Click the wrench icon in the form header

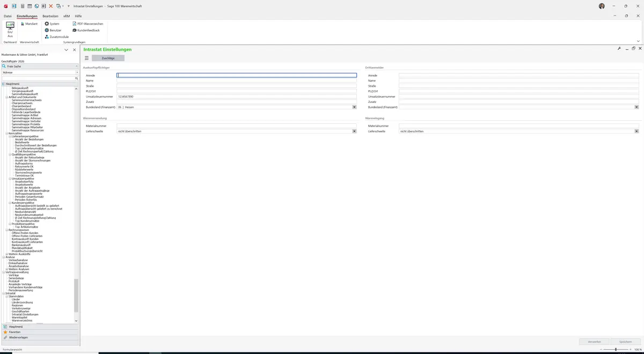click(619, 48)
